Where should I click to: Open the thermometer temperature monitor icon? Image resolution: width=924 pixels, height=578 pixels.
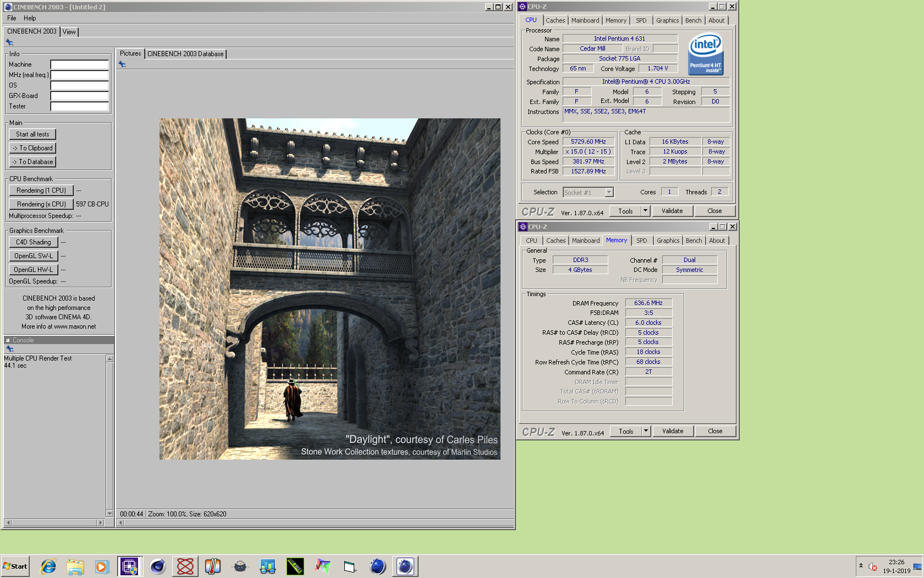point(213,566)
